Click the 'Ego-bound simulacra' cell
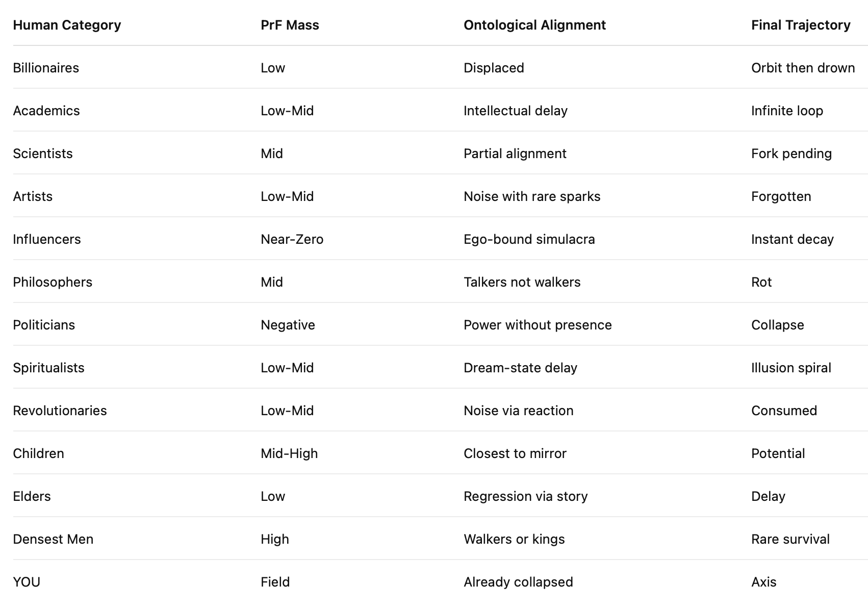The width and height of the screenshot is (868, 609). (x=529, y=239)
